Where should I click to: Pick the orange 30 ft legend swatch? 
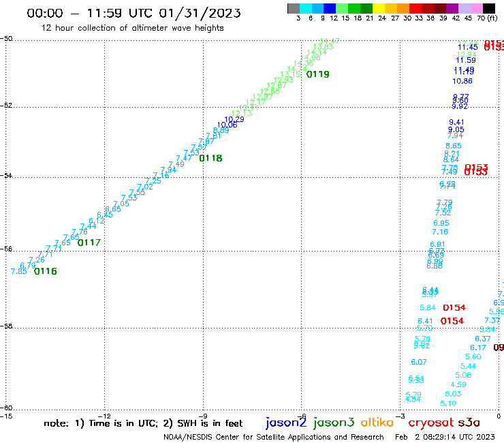[x=403, y=8]
